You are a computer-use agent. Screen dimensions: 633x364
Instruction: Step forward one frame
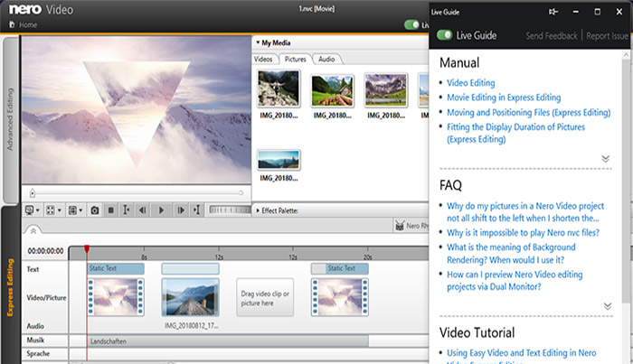pyautogui.click(x=181, y=210)
